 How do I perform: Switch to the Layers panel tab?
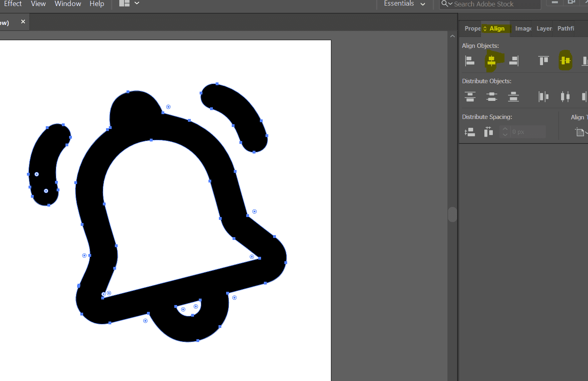tap(544, 29)
